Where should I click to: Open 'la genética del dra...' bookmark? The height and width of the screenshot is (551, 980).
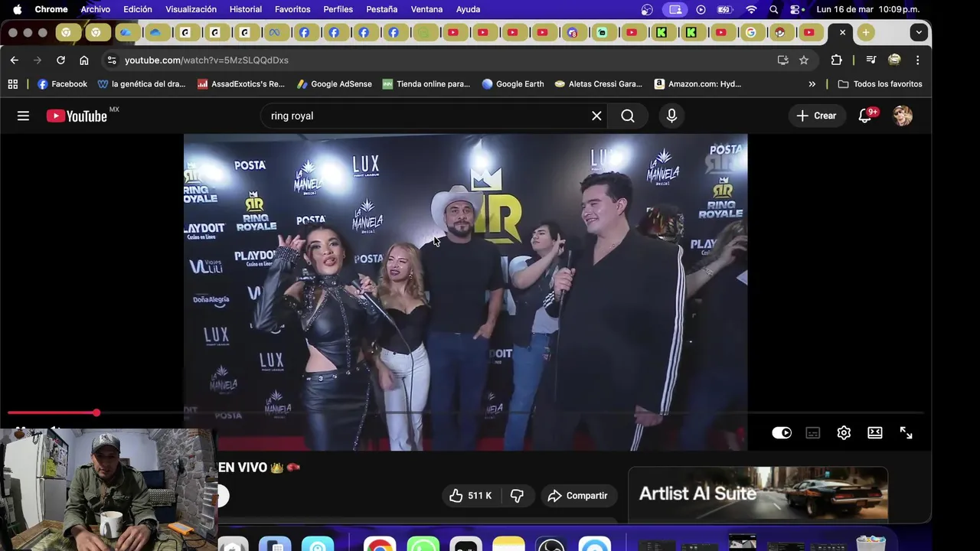[x=142, y=84]
